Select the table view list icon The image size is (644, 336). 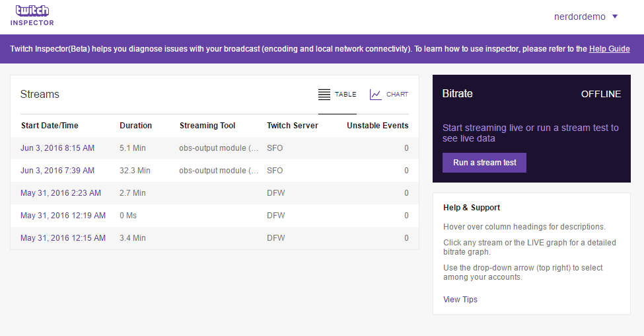(x=324, y=95)
